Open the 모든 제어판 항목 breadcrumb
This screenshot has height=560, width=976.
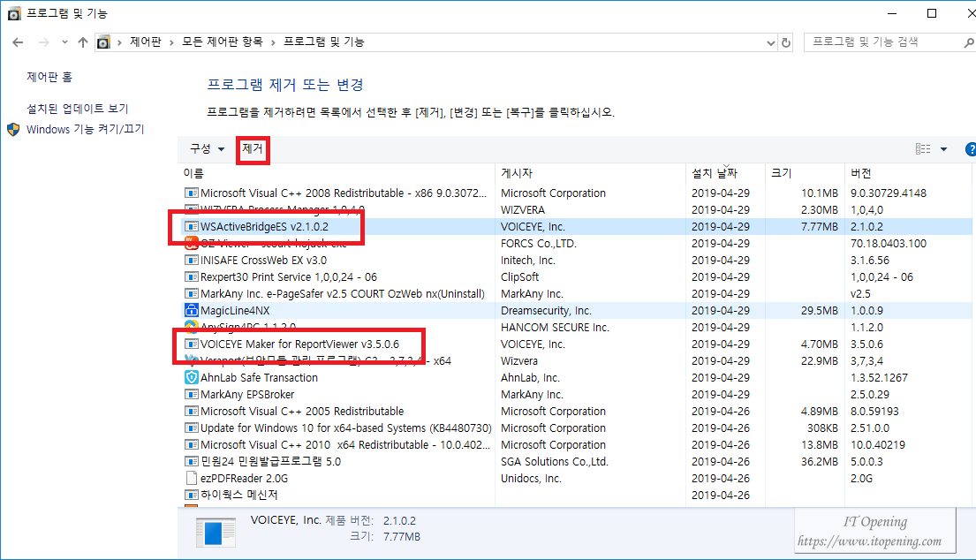223,42
